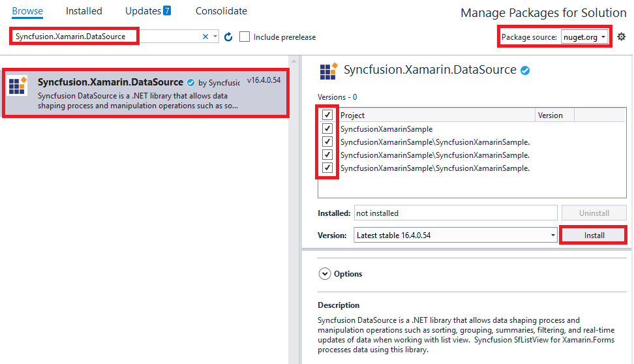
Task: Toggle the select-all Project header checkbox
Action: pyautogui.click(x=327, y=115)
